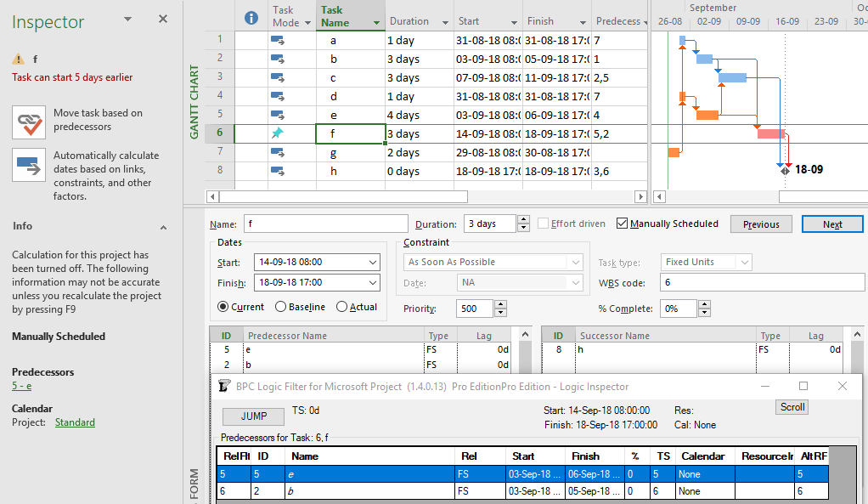Click the JUMP button
868x504 pixels.
coord(254,416)
